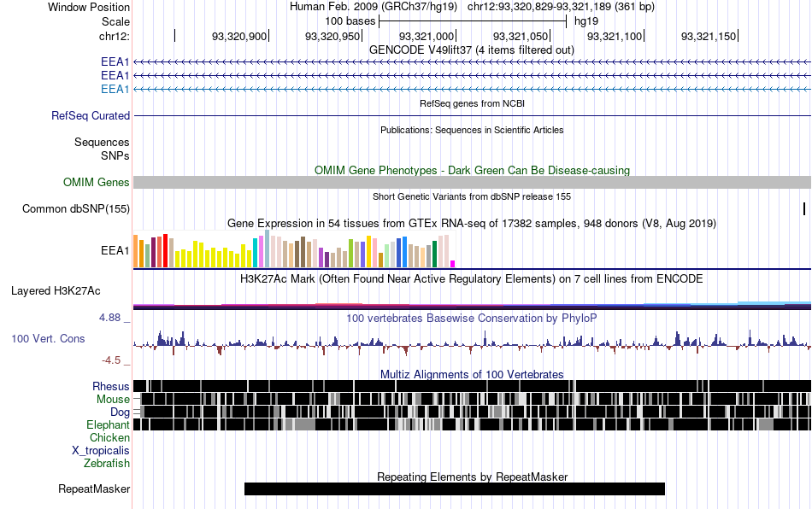Image resolution: width=812 pixels, height=509 pixels.
Task: Click the Chicken species label
Action: (109, 437)
